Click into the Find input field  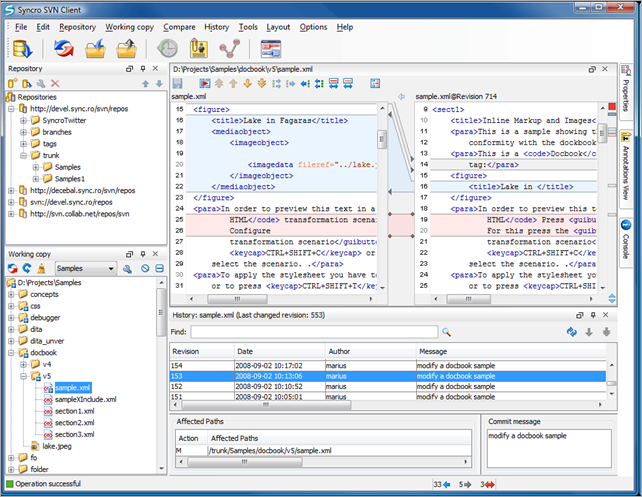pos(314,331)
